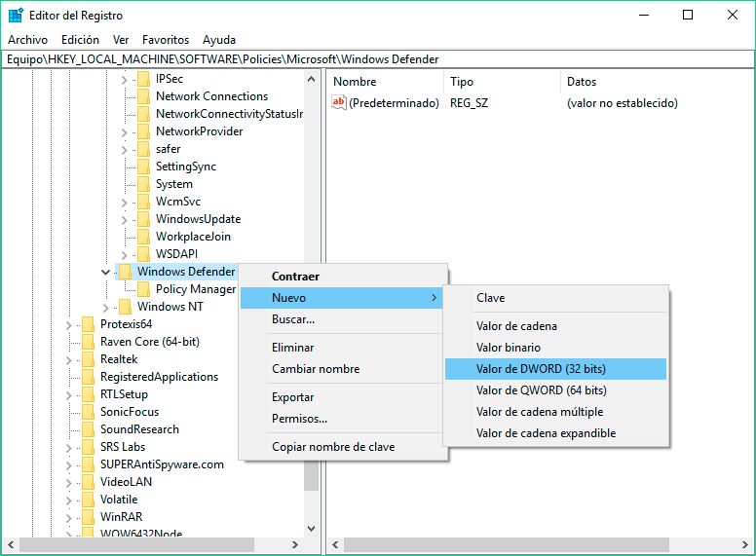
Task: Expand the safer key
Action: pos(124,150)
